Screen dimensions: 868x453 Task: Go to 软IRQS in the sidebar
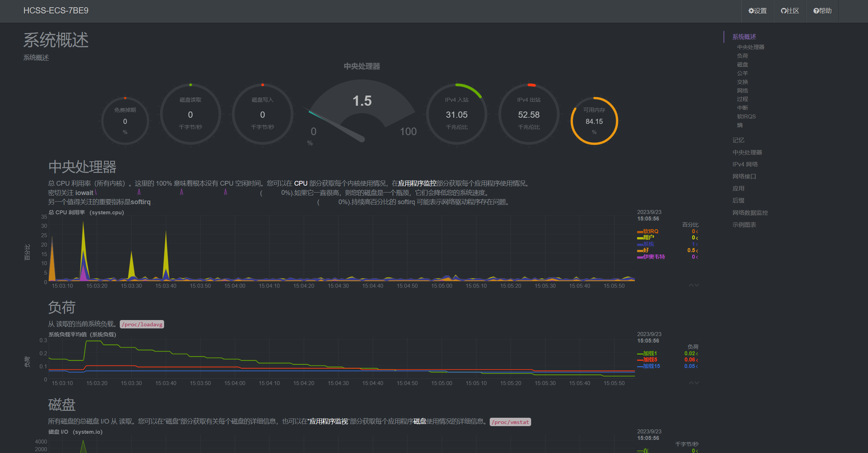click(746, 117)
